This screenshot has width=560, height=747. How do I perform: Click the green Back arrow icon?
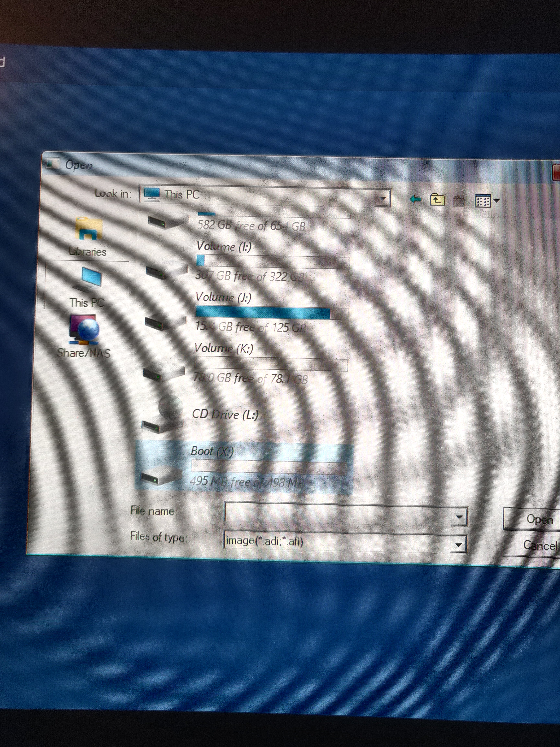point(415,200)
